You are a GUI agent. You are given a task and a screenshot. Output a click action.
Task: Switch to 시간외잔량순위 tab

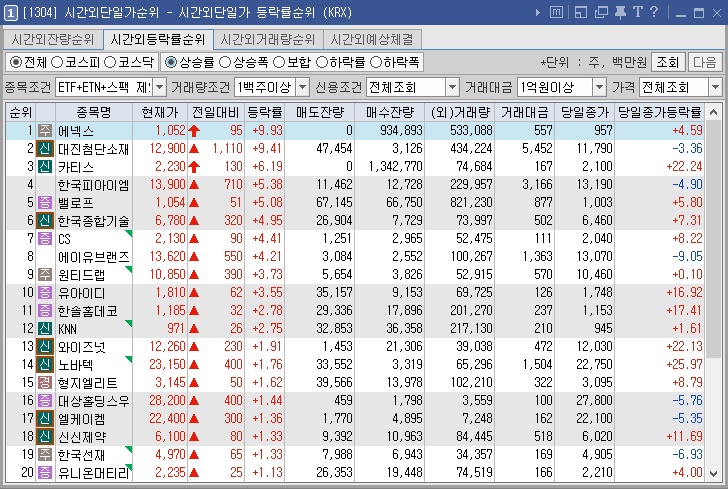coord(53,39)
